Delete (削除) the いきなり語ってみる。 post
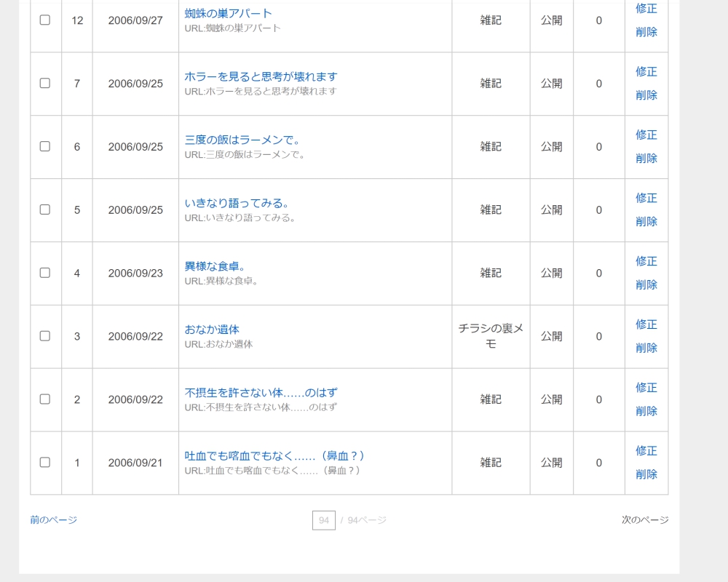 (646, 221)
